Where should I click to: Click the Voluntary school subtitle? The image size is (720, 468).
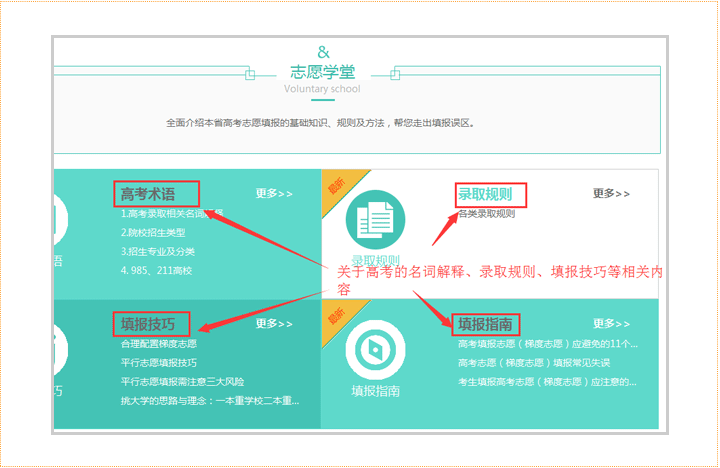[x=322, y=89]
